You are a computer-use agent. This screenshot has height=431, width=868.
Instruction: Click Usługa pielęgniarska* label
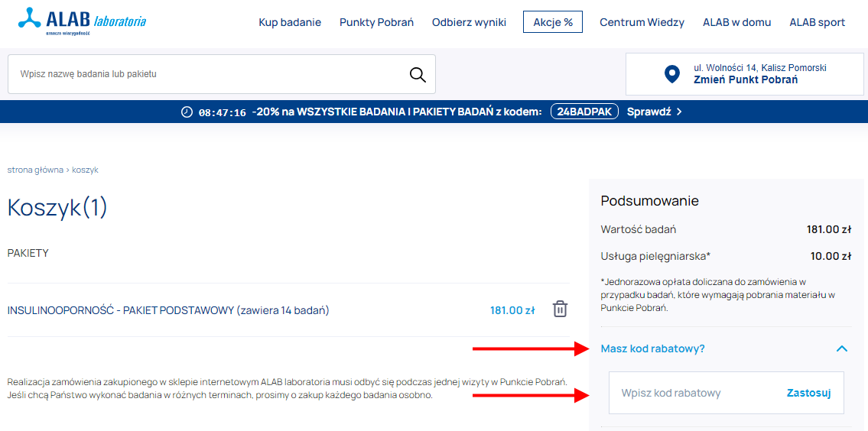(655, 256)
